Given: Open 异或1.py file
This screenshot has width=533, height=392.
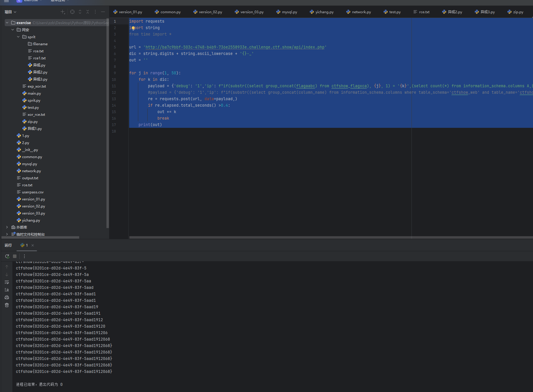Looking at the screenshot, I should tap(32, 128).
